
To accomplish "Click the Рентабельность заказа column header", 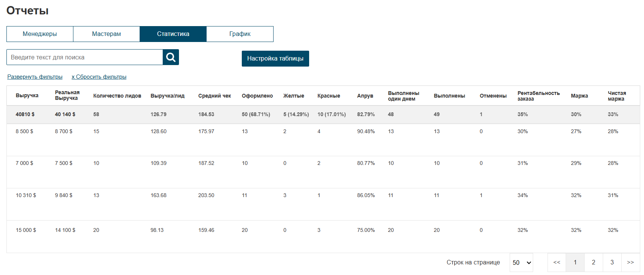I will 538,96.
